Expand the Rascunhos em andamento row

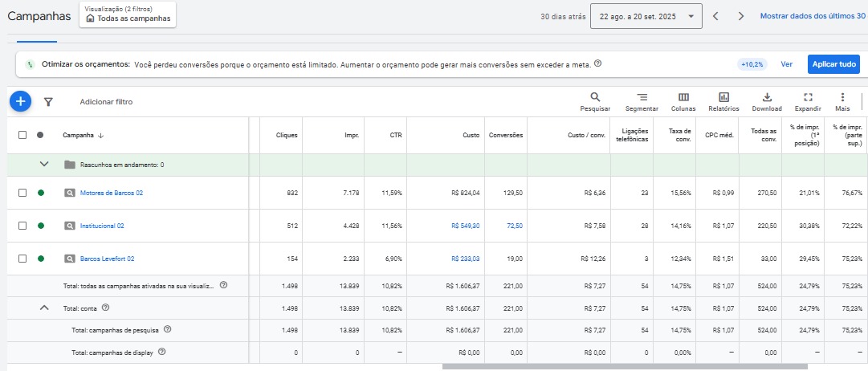(44, 165)
